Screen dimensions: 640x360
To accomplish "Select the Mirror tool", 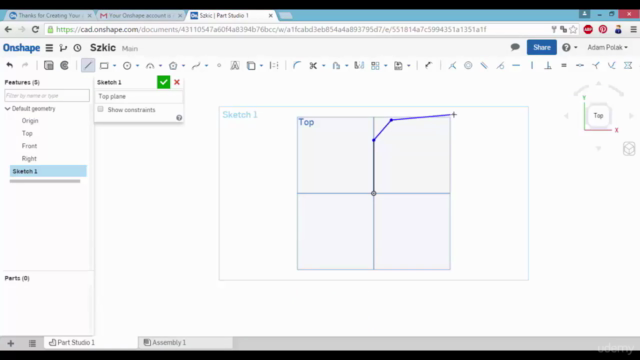I will [x=359, y=65].
